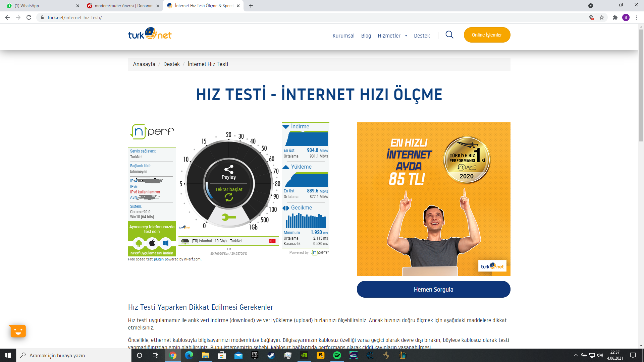Open a new browser tab
The image size is (644, 362).
[x=251, y=6]
